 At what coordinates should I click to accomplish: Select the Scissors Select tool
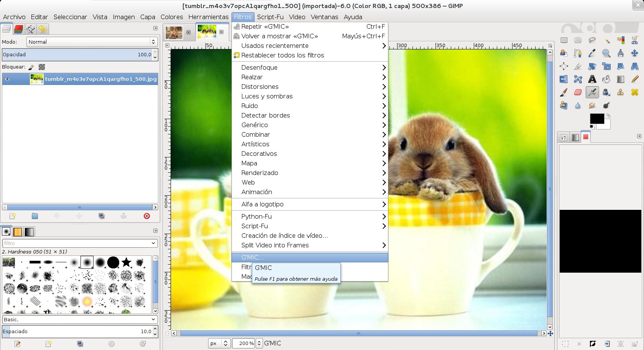pyautogui.click(x=635, y=40)
